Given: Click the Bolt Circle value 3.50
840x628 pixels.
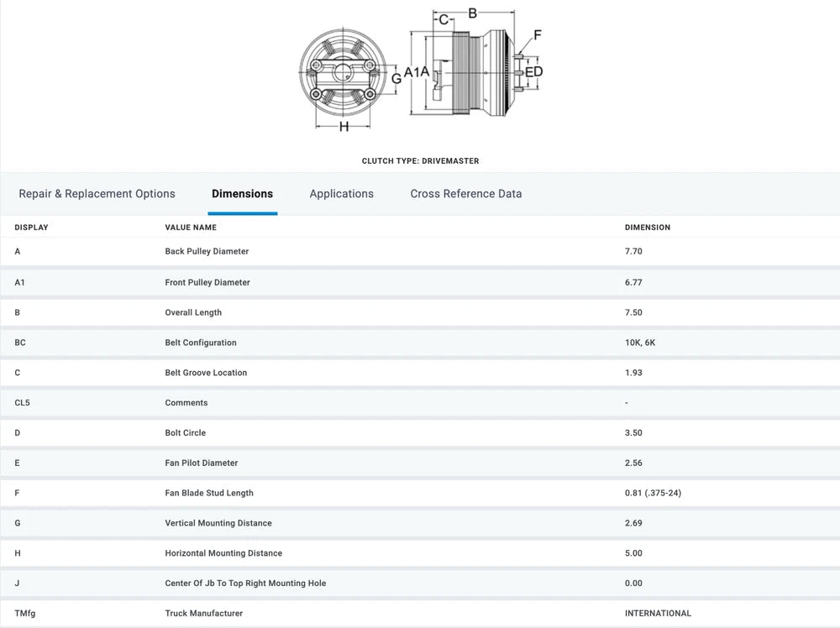Looking at the screenshot, I should [x=636, y=433].
